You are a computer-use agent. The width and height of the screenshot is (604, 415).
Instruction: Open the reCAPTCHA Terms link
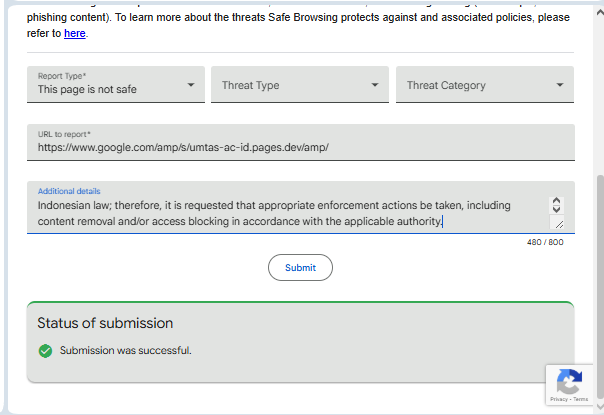coord(581,399)
